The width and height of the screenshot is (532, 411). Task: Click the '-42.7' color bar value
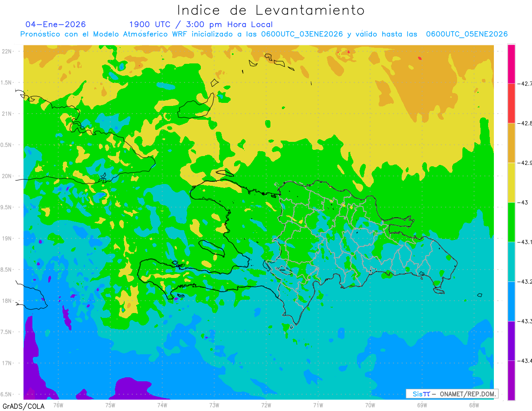pos(525,83)
